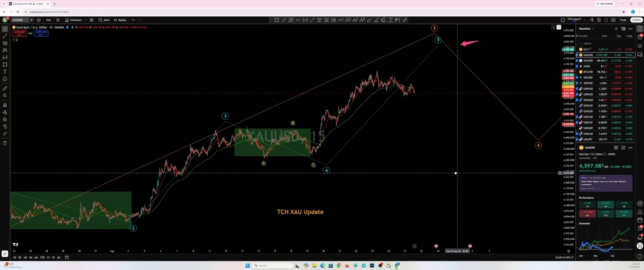Open the favorites star toolbar button
Viewport: 644px width, 270px height.
point(5,254)
